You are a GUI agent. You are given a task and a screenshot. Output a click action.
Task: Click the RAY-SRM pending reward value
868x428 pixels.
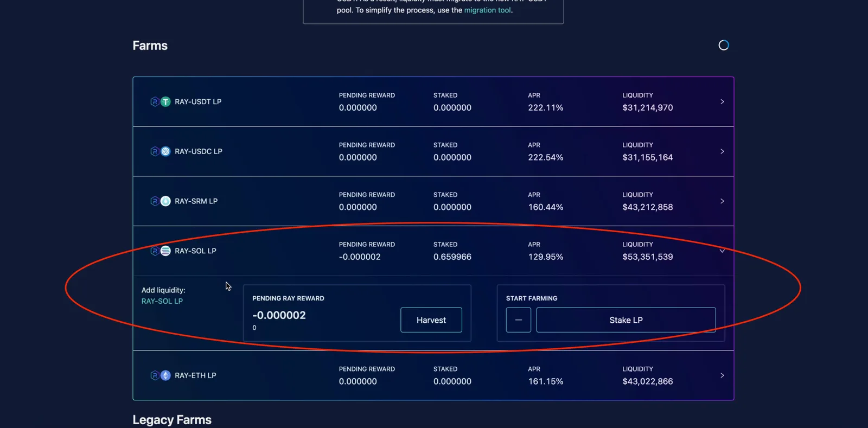358,207
